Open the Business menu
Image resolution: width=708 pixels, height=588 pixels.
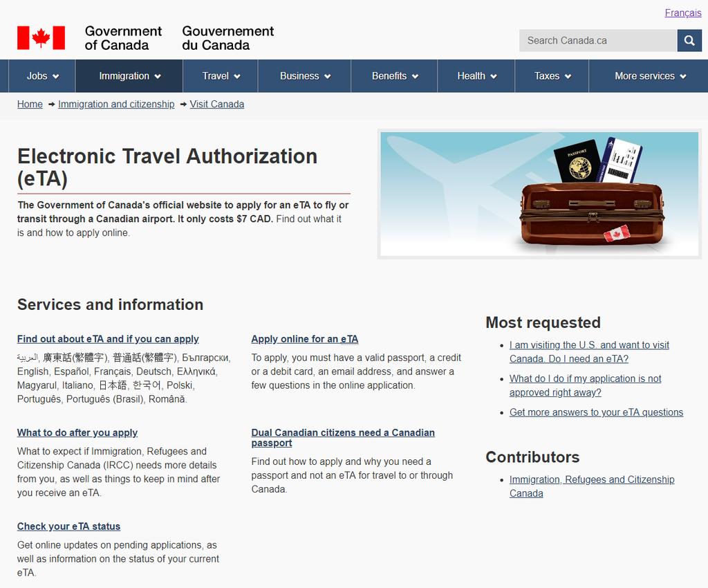[x=305, y=76]
